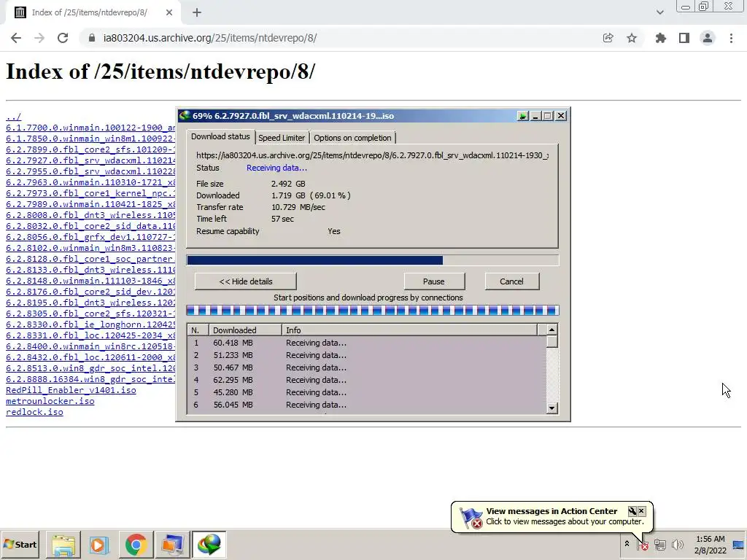747x560 pixels.
Task: Reload the page with the refresh icon
Action: coord(63,38)
